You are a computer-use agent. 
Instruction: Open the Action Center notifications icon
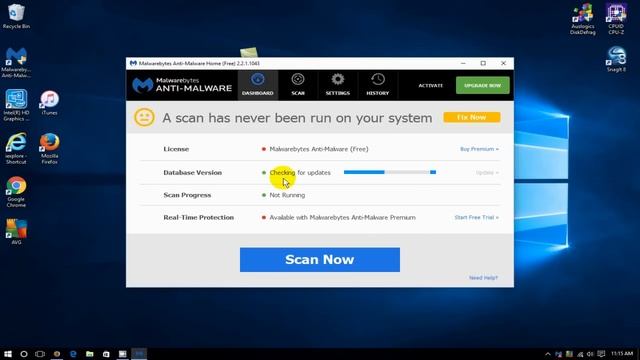(x=601, y=354)
